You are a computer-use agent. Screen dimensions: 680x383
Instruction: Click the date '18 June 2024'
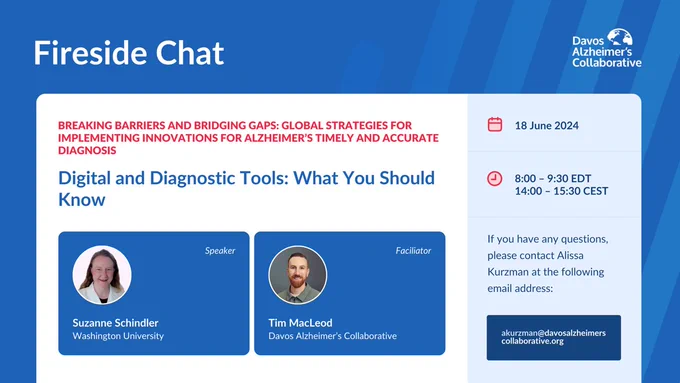pos(546,126)
